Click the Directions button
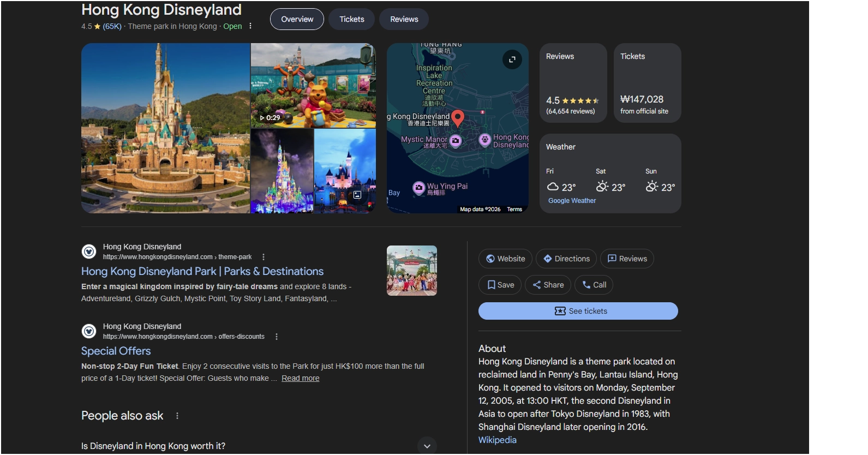Screen dimensions: 868x455 coord(566,259)
